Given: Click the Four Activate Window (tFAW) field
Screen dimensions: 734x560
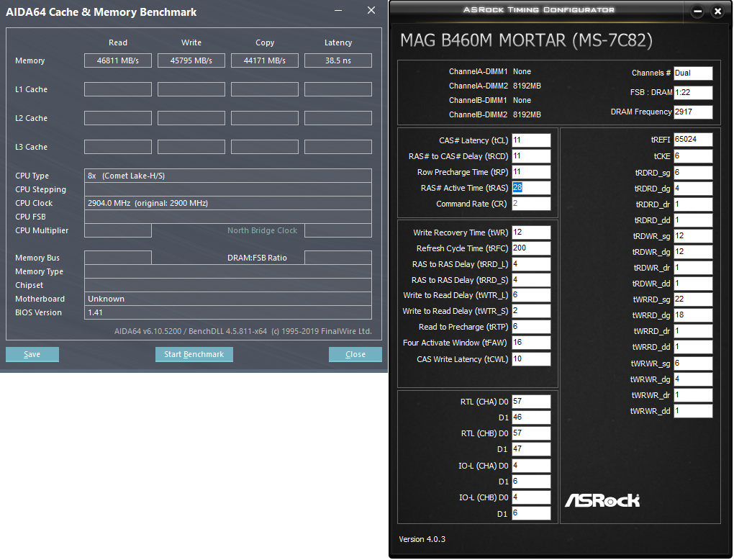Looking at the screenshot, I should click(531, 343).
